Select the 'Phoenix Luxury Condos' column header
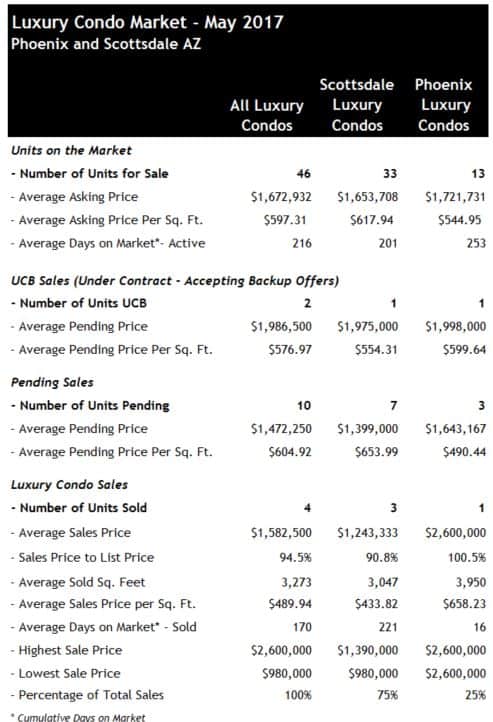 coord(444,105)
